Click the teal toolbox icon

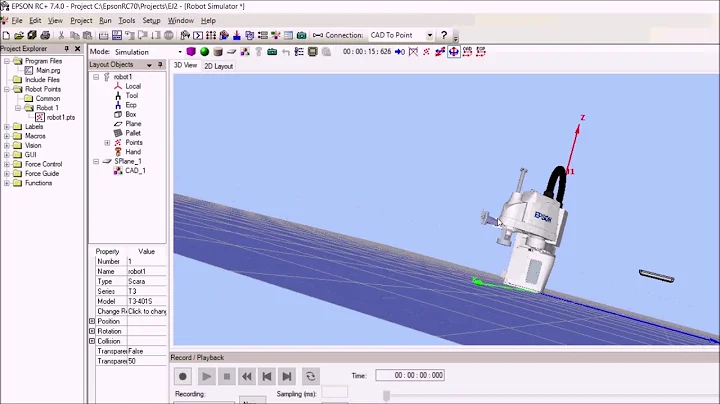pos(272,51)
